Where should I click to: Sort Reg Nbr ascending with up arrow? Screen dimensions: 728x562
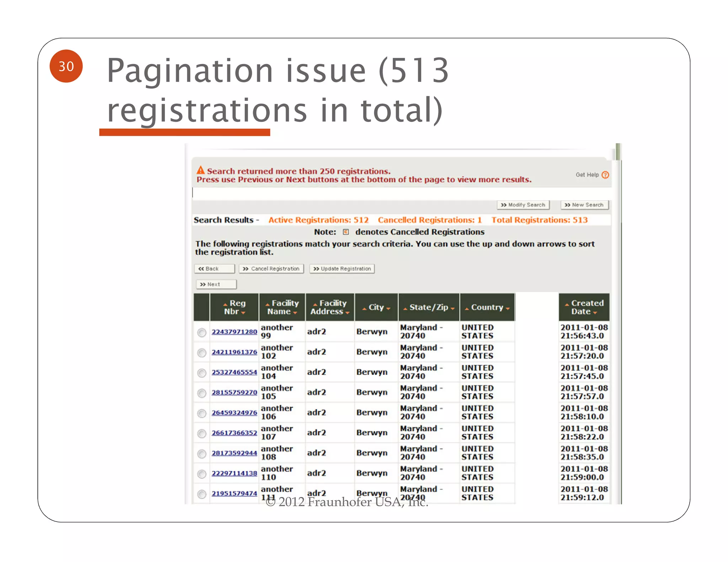225,304
